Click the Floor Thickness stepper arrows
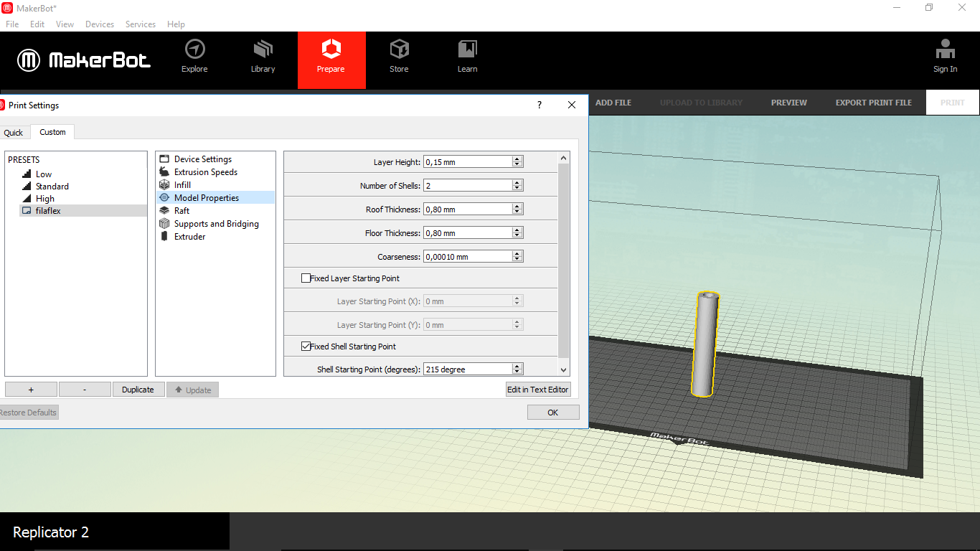980x551 pixels. 517,233
